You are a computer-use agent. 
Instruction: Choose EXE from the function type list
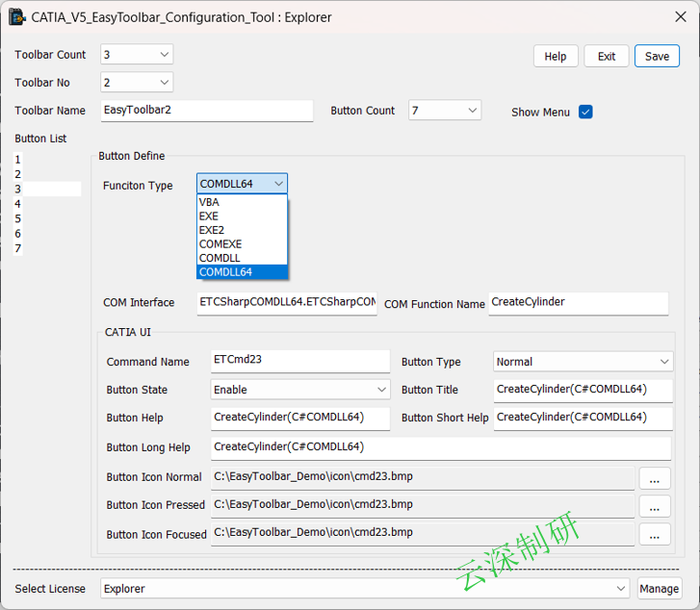click(242, 216)
